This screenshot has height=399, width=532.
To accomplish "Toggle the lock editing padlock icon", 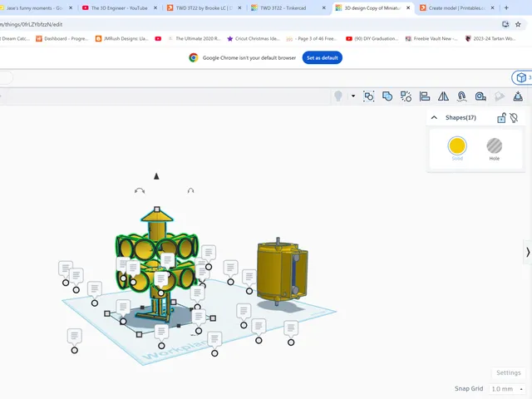I will coord(501,118).
